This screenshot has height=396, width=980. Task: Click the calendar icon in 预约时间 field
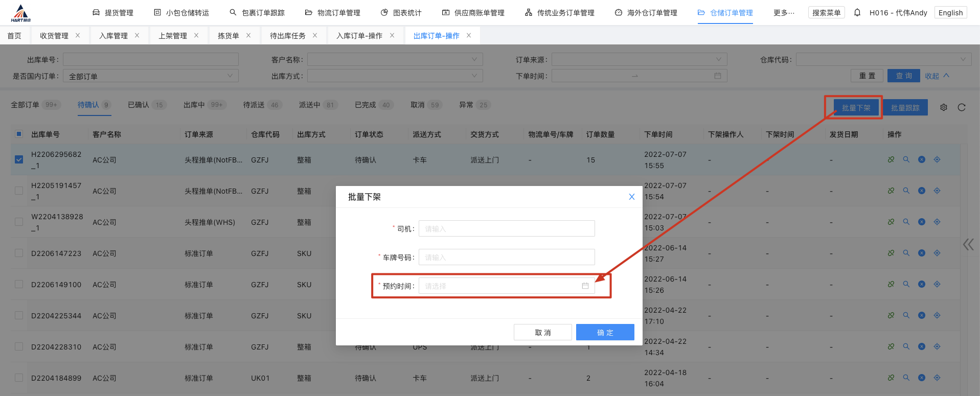[x=585, y=286]
